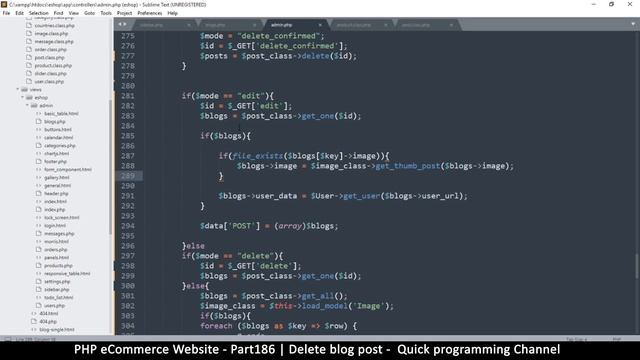Viewport: 640px width, 360px height.
Task: Click file icon beside image.class.php
Action: (29, 33)
